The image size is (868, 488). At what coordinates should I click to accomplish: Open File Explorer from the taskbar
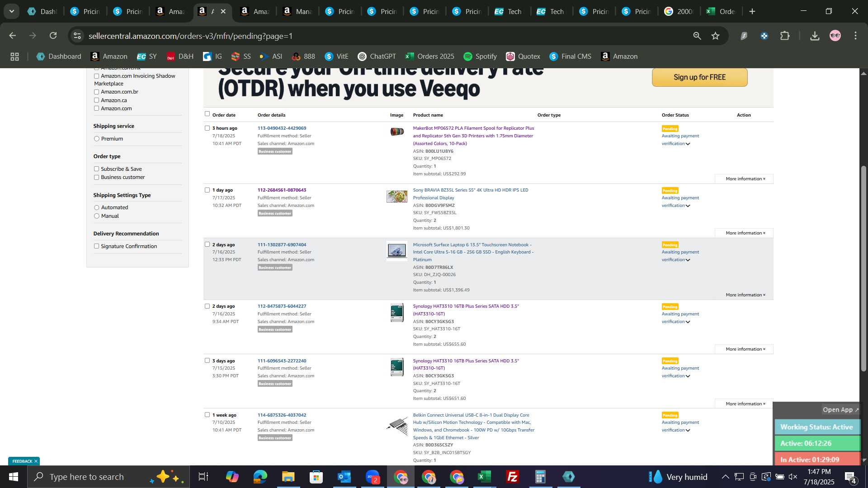(288, 477)
